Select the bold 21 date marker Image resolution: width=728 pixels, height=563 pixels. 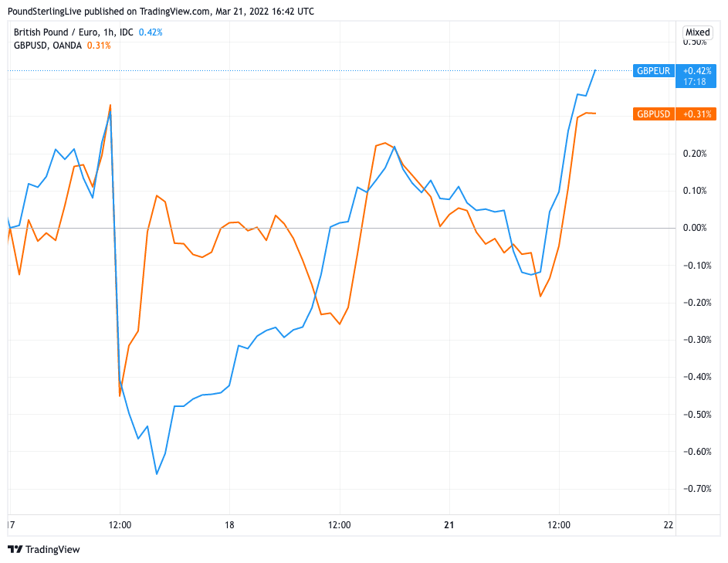coord(449,525)
